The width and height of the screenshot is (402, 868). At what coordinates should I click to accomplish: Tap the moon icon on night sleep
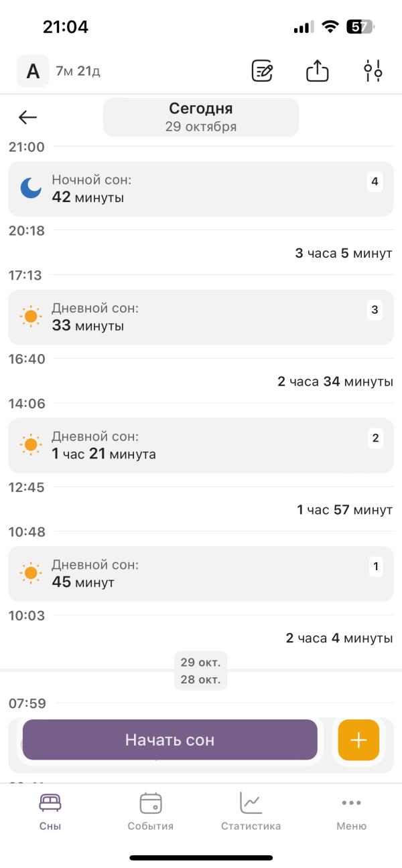(x=31, y=188)
